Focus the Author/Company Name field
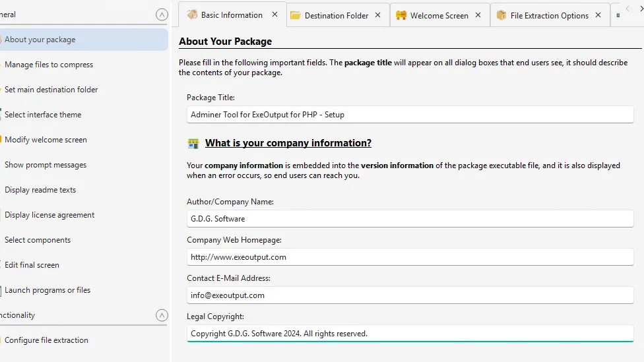The height and width of the screenshot is (362, 644). [x=410, y=219]
